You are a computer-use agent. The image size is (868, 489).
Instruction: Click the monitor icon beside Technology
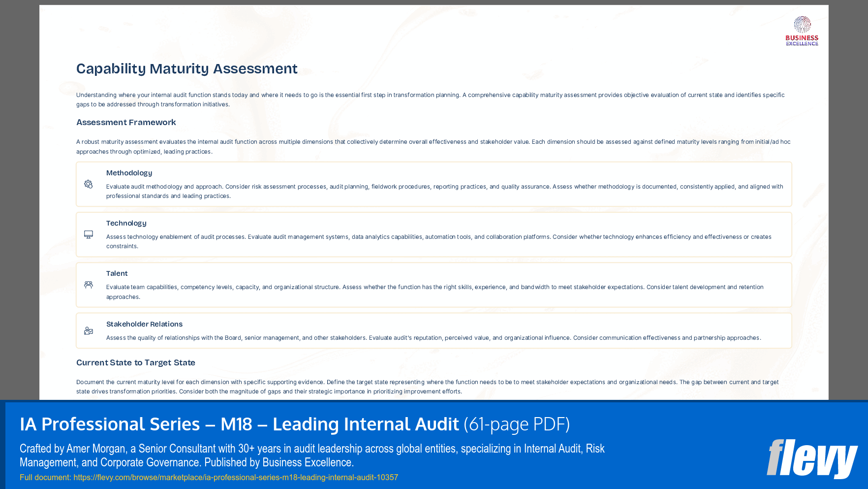coord(89,235)
